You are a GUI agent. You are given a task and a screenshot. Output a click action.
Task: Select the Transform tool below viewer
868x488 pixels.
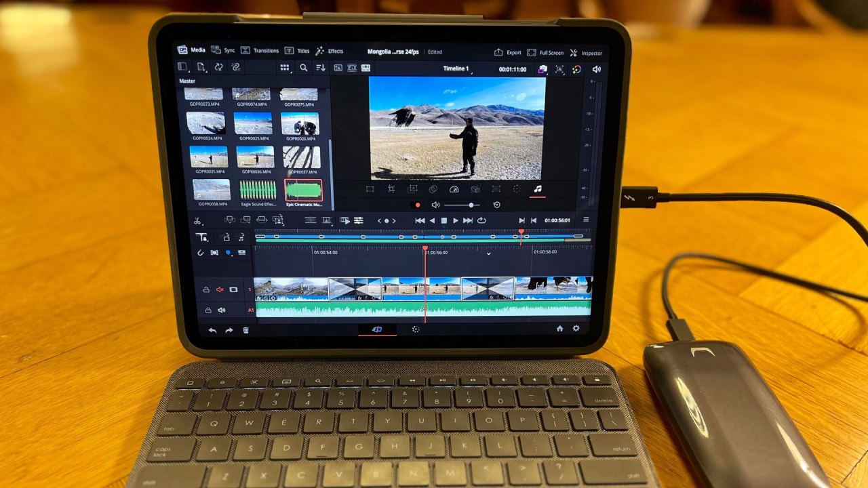click(370, 189)
